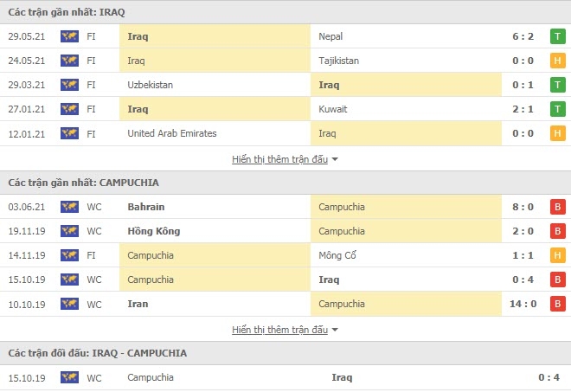Click the world flag icon beside 29.03.21

pyautogui.click(x=69, y=85)
